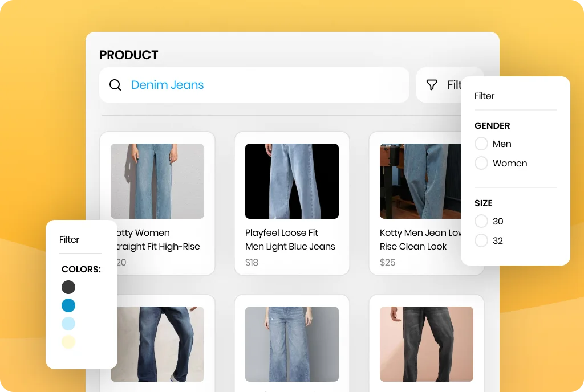
Task: Click the search magnifier icon
Action: pos(115,85)
